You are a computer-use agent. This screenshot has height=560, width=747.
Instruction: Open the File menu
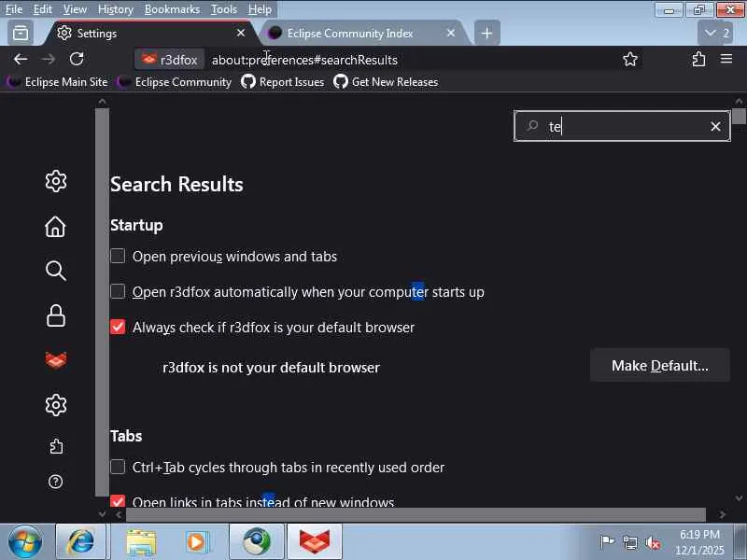click(14, 9)
